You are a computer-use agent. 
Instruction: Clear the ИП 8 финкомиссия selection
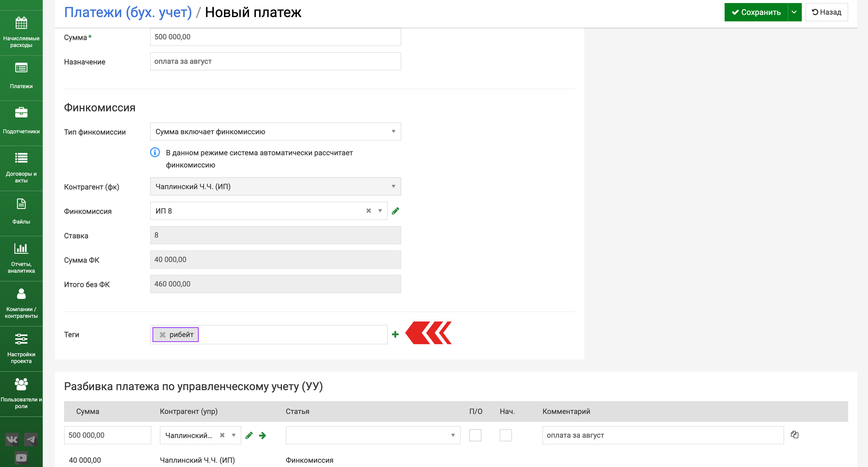pyautogui.click(x=368, y=211)
